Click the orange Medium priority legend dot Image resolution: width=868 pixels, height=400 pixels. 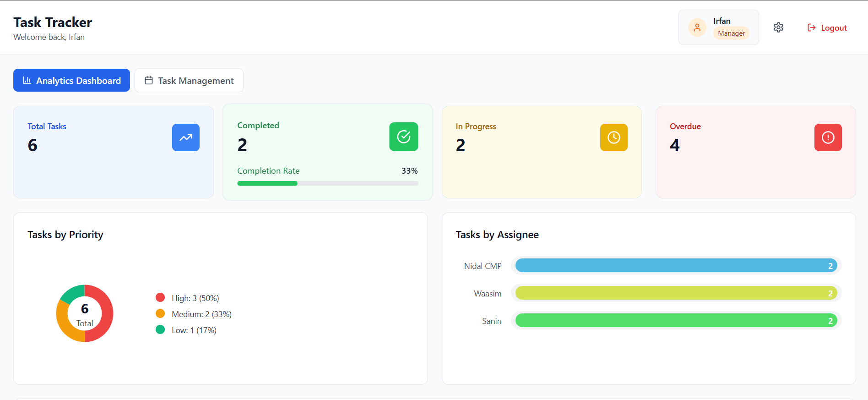click(160, 313)
